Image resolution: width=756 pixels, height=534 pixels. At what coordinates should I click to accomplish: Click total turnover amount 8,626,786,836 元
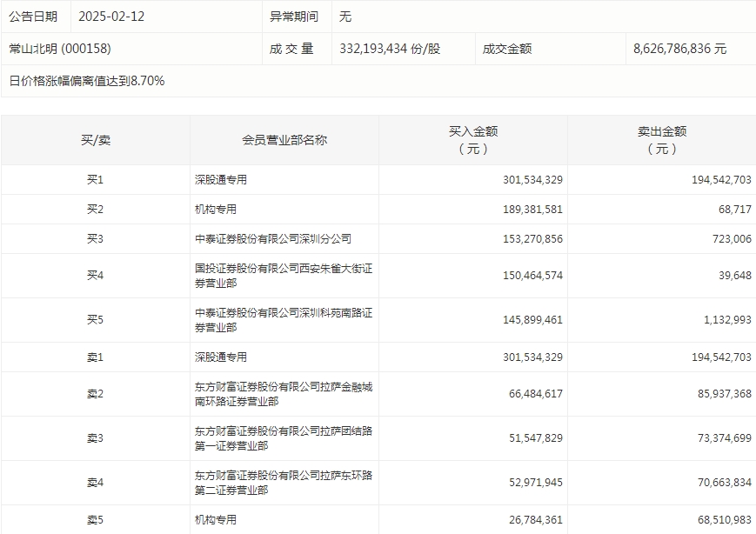(679, 49)
